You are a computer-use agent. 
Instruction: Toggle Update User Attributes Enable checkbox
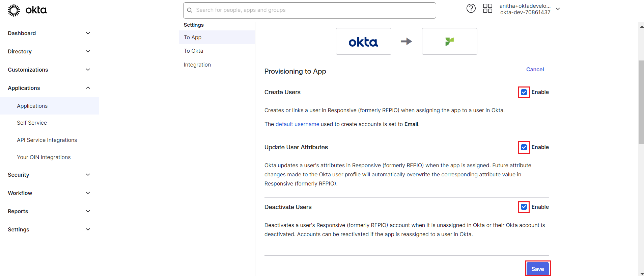click(x=524, y=147)
